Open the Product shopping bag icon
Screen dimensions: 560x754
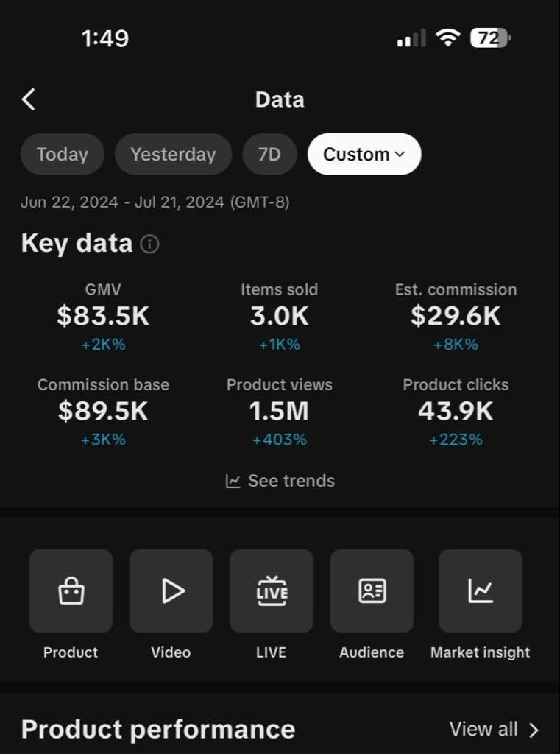(71, 591)
